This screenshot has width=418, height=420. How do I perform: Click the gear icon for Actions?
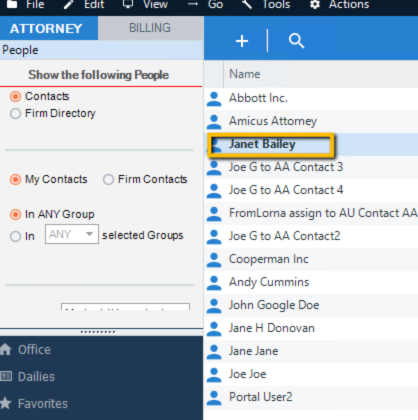315,4
